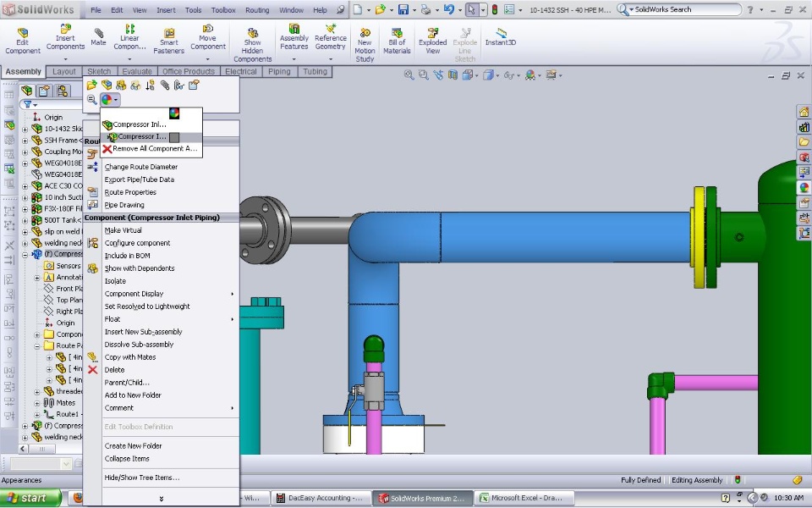The width and height of the screenshot is (812, 508).
Task: Click the Rebuild traffic light icon
Action: tap(495, 10)
